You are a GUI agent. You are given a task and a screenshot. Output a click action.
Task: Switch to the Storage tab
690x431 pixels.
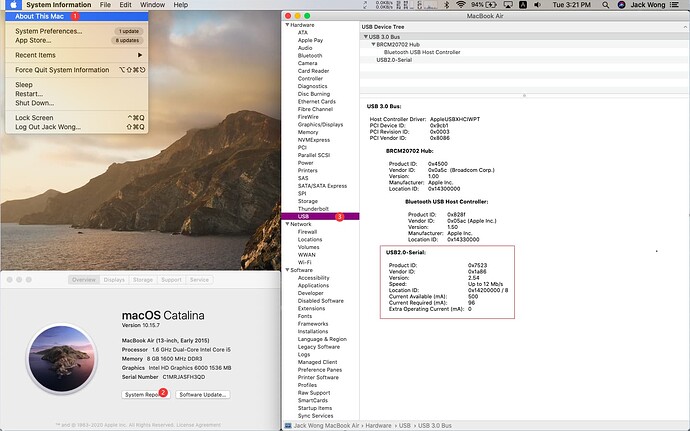143,280
